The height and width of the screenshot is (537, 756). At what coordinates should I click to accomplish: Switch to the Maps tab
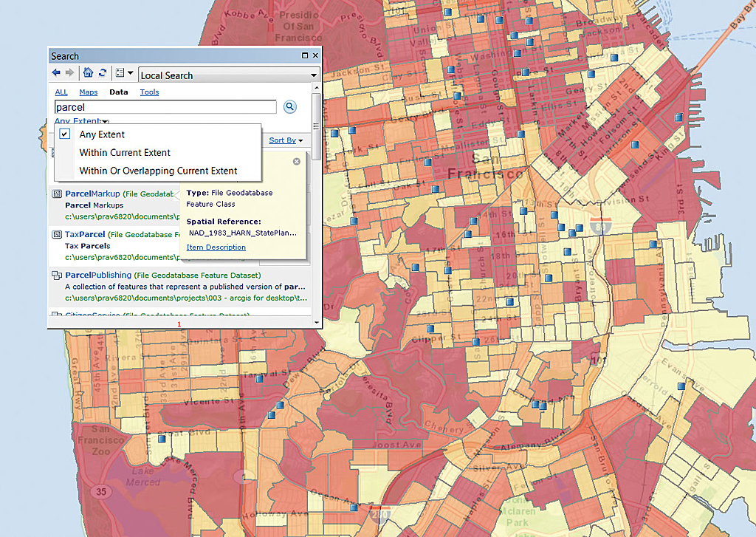coord(89,92)
